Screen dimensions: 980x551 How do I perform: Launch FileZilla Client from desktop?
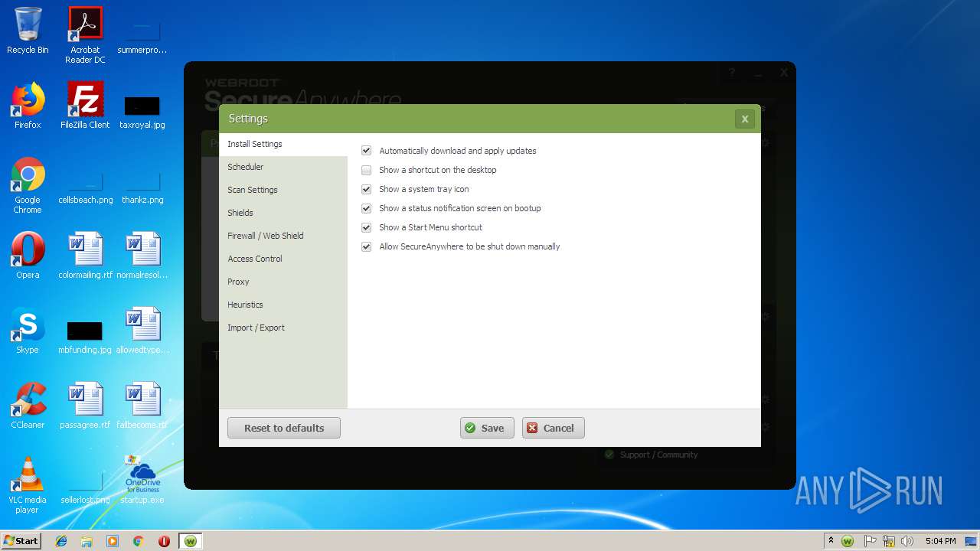click(85, 106)
